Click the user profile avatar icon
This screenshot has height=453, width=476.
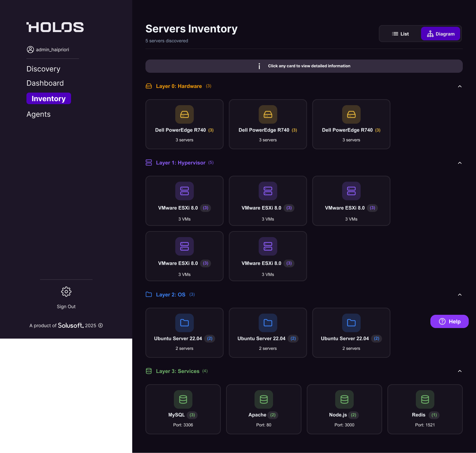pos(30,50)
